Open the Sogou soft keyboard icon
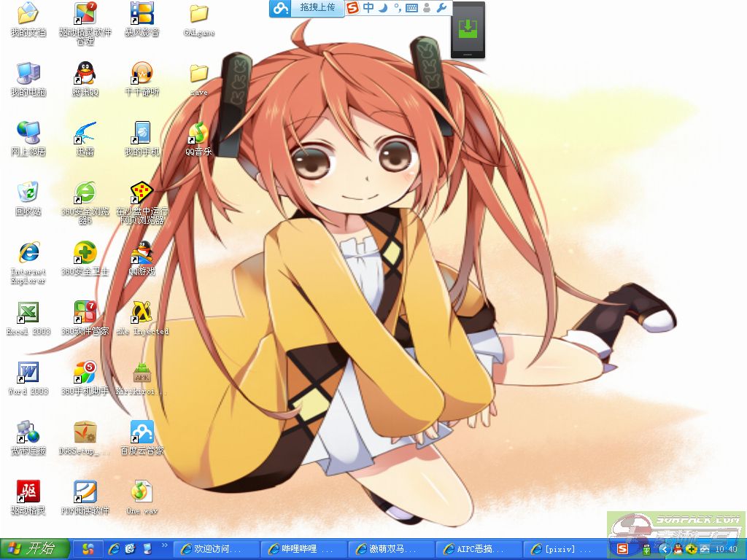The width and height of the screenshot is (747, 560). tap(411, 8)
